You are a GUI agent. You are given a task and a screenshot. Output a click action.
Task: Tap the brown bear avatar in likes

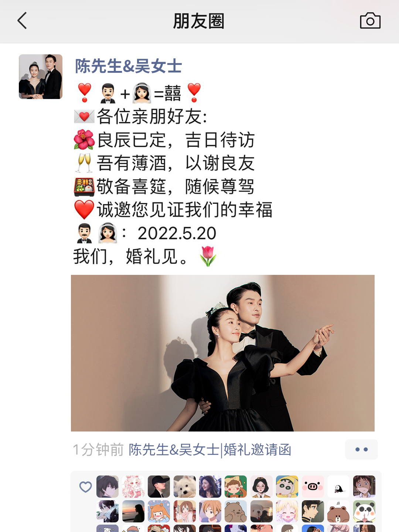338,511
